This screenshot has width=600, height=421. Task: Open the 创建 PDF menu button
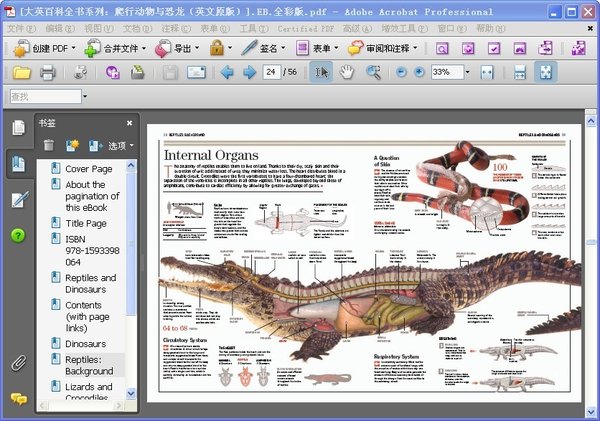44,49
